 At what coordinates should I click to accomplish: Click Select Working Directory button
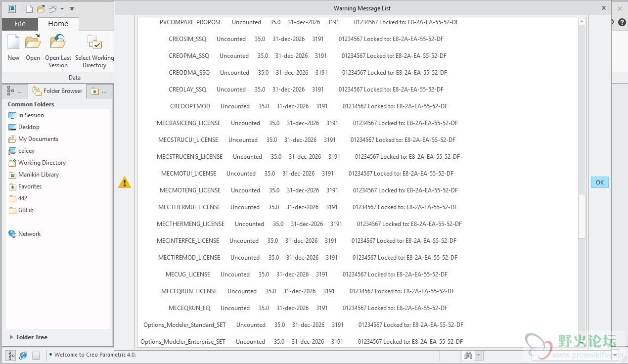pyautogui.click(x=94, y=51)
